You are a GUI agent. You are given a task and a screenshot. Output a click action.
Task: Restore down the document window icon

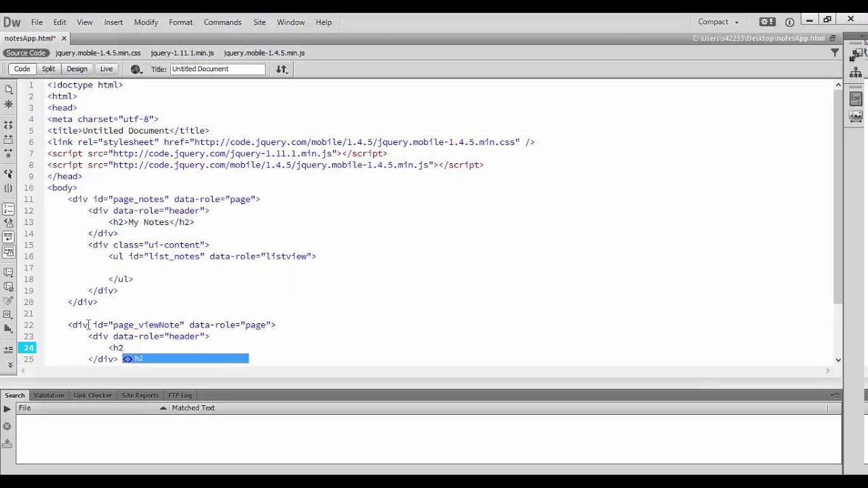click(x=833, y=39)
